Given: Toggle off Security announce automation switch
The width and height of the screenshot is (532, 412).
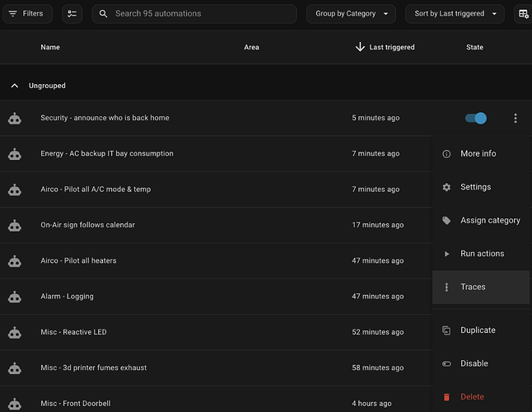Looking at the screenshot, I should 476,119.
